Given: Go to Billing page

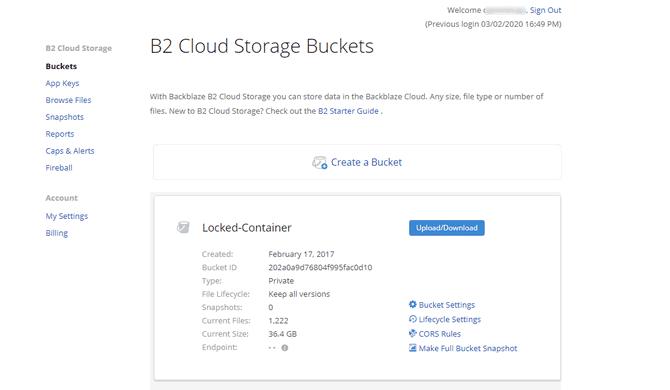Looking at the screenshot, I should 57,233.
